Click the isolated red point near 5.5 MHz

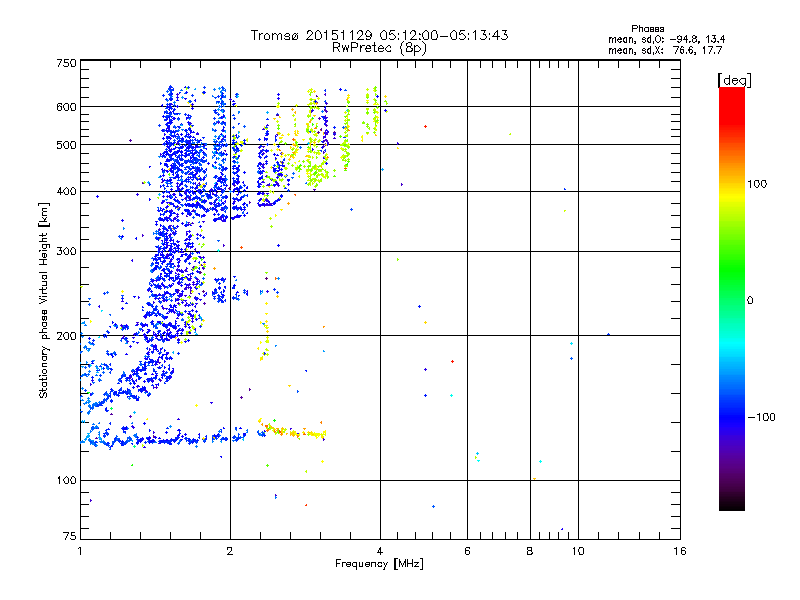click(453, 361)
